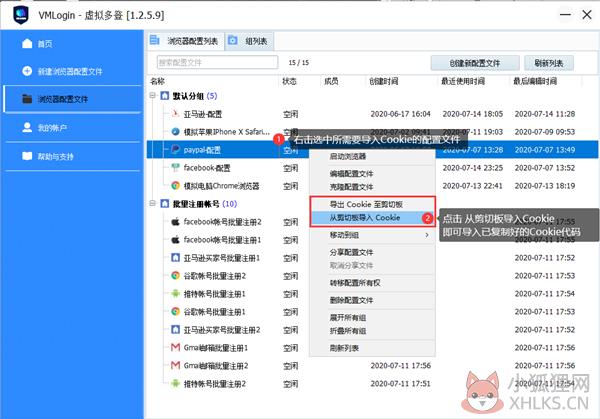The height and width of the screenshot is (419, 600).
Task: Sort by 最近使用时间 column header
Action: tap(463, 81)
